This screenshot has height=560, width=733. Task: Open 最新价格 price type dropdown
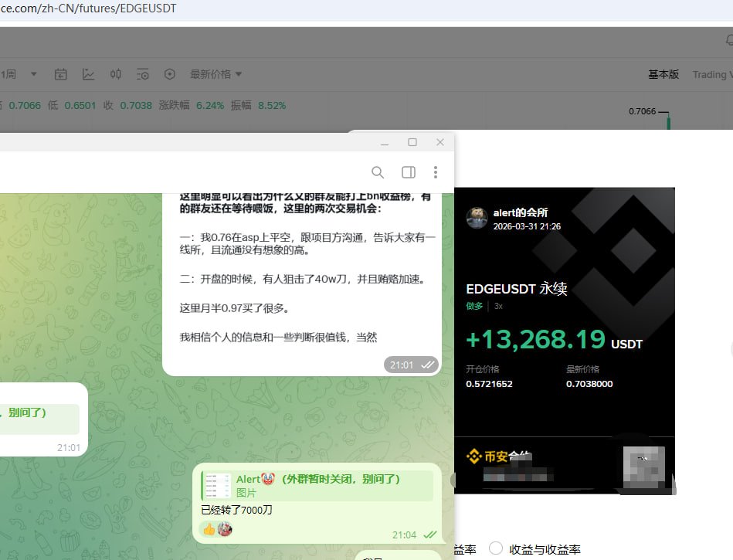click(216, 74)
